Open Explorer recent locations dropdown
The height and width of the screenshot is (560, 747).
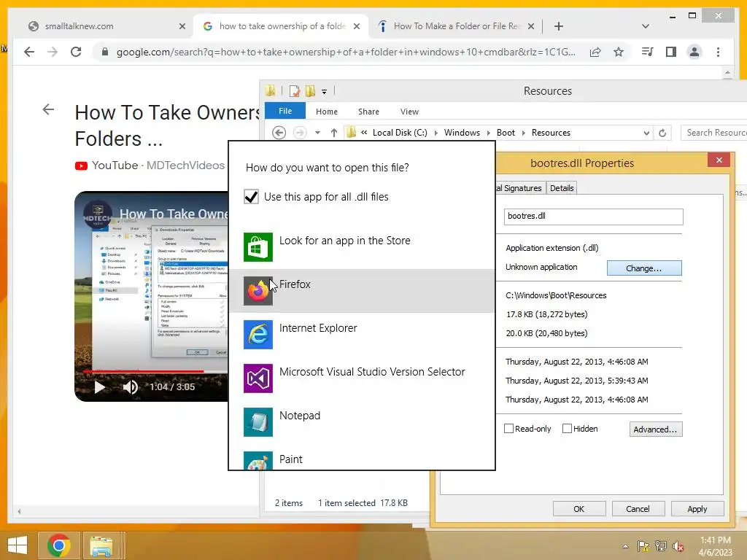pyautogui.click(x=317, y=133)
